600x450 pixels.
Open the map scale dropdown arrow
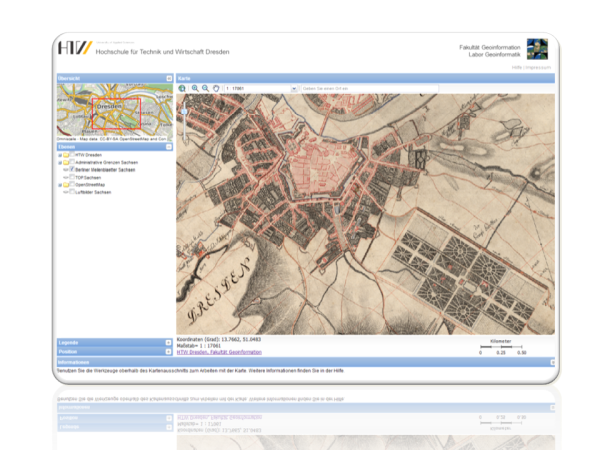294,89
